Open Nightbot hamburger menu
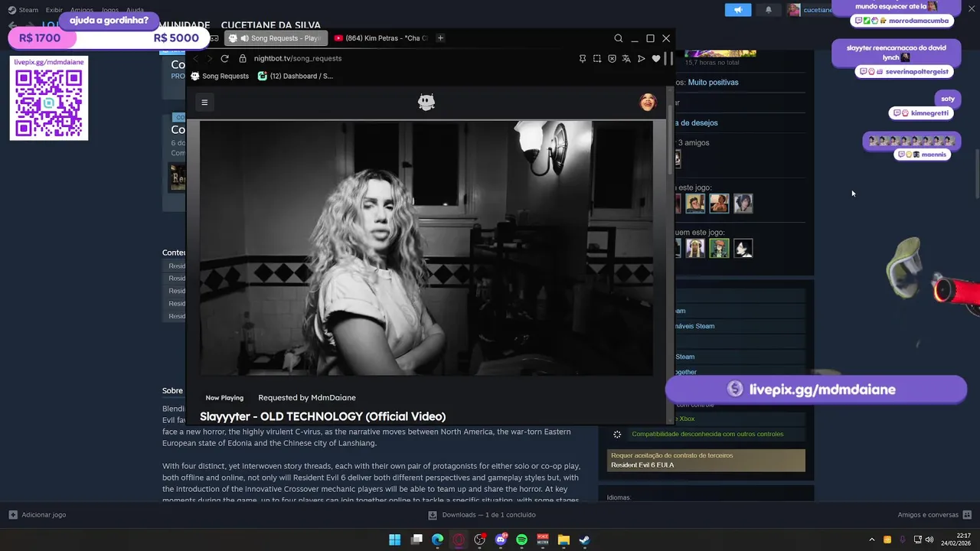 (x=204, y=103)
